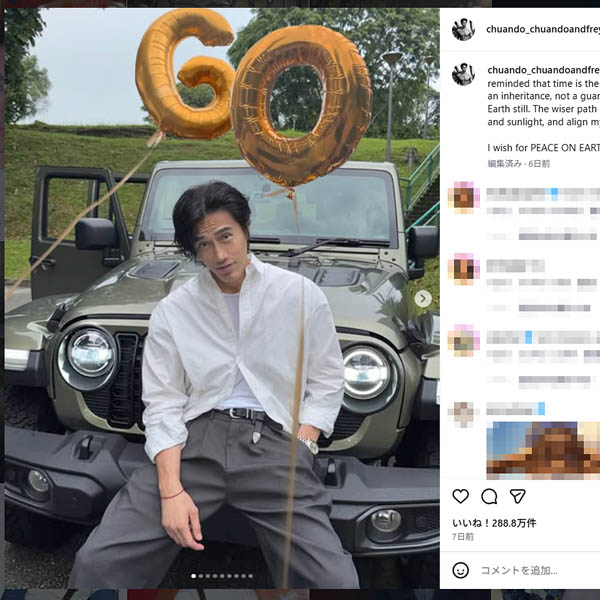The height and width of the screenshot is (600, 600).
Task: Open chuando username link in header
Action: [x=543, y=29]
